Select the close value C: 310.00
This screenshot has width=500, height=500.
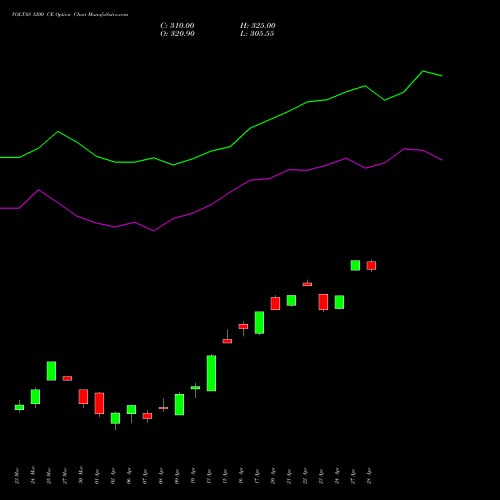[177, 26]
